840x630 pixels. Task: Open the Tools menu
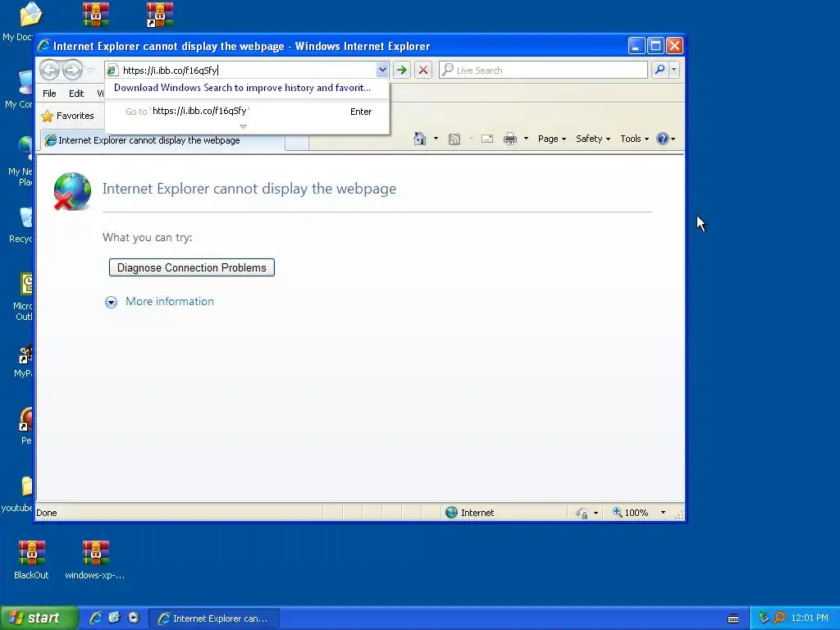pos(634,139)
